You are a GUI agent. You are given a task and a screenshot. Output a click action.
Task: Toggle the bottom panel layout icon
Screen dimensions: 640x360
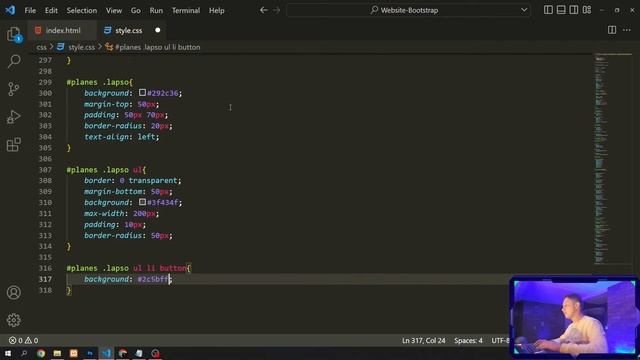561,10
